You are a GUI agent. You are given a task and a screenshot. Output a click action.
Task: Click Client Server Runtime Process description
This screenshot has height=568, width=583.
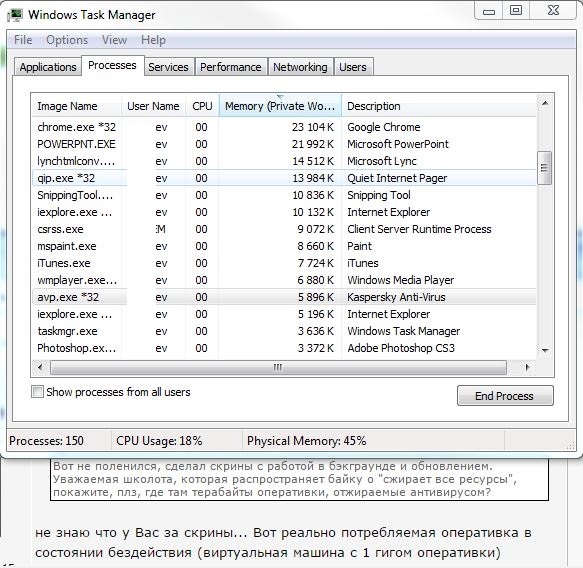click(419, 229)
